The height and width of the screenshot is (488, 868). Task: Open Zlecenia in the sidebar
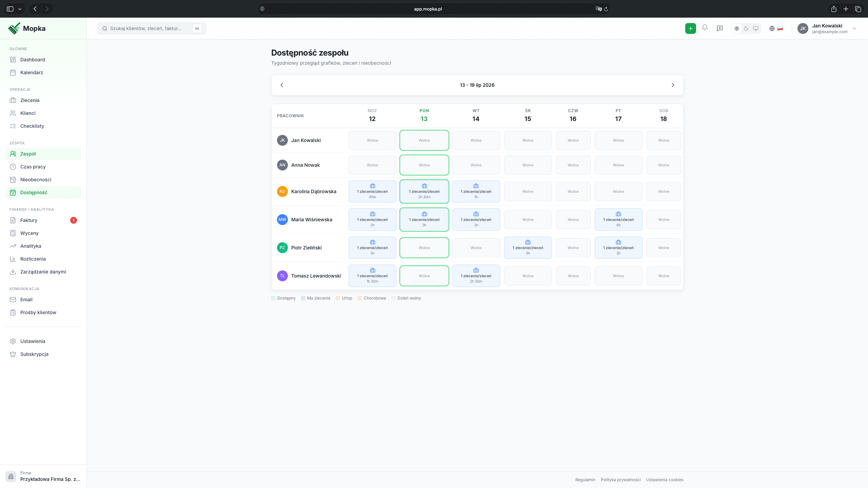pos(43,100)
